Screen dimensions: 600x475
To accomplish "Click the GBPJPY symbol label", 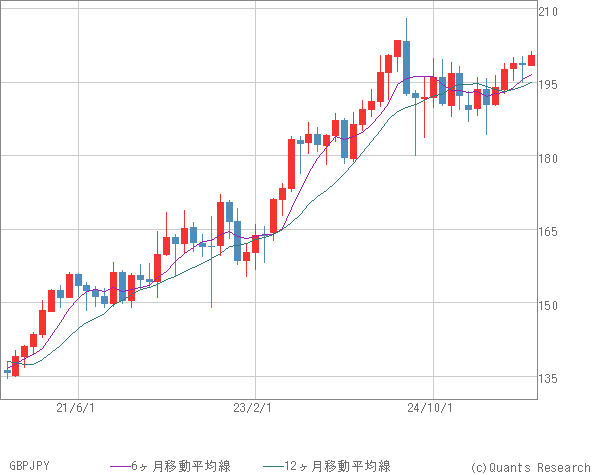I will pyautogui.click(x=29, y=466).
